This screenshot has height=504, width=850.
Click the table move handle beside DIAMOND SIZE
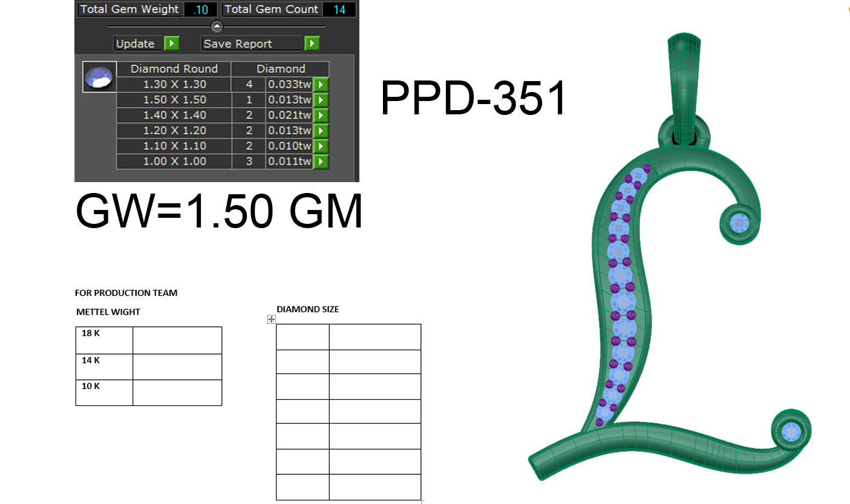pyautogui.click(x=271, y=318)
